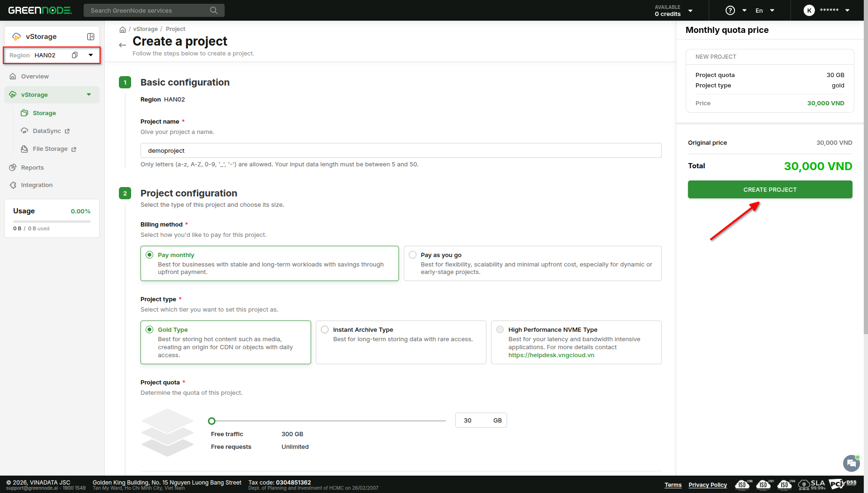Screen dimensions: 868x493
Task: Copy the HAN02 region value
Action: click(75, 55)
